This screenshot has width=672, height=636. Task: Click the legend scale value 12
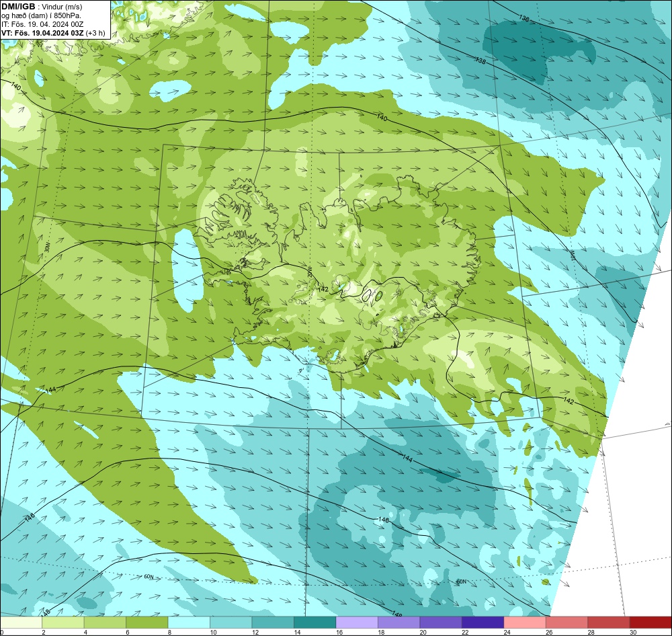255,632
